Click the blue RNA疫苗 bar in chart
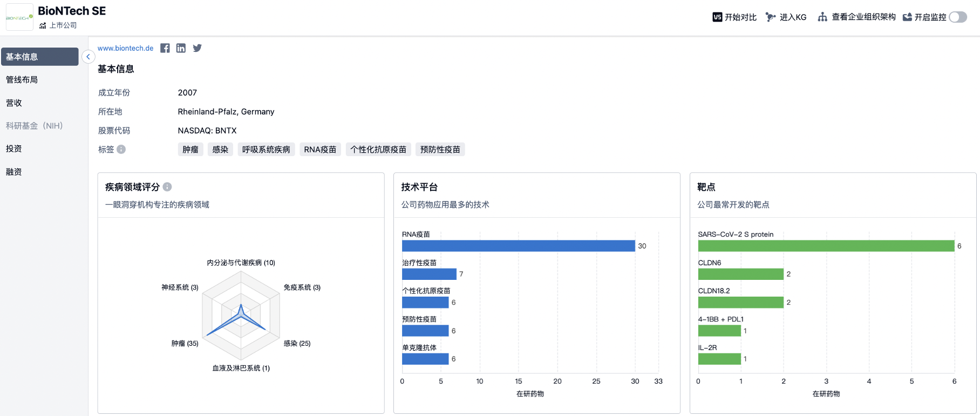Image resolution: width=980 pixels, height=416 pixels. pyautogui.click(x=518, y=246)
